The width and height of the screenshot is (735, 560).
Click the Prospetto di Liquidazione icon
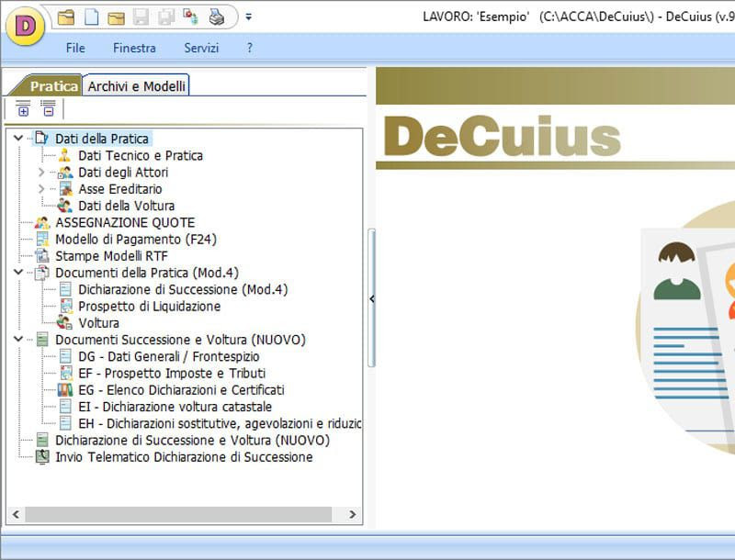pos(66,307)
